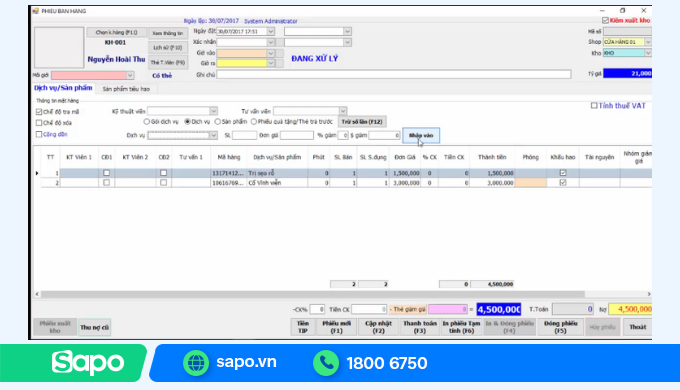Select the Dịch vụ radio button
Viewport: 680px width, 390px height.
pos(188,121)
